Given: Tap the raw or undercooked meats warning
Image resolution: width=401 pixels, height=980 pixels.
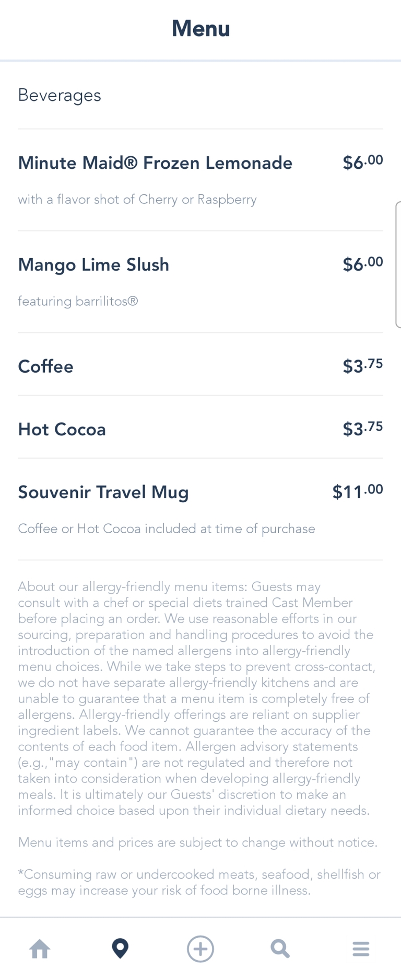Looking at the screenshot, I should tap(199, 882).
